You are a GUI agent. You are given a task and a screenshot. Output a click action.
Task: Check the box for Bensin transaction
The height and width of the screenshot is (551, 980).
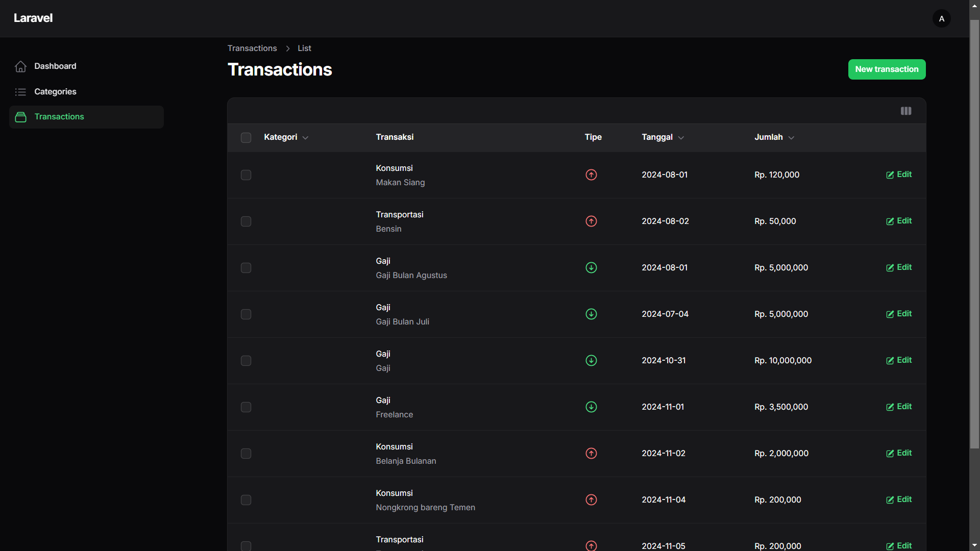coord(246,221)
